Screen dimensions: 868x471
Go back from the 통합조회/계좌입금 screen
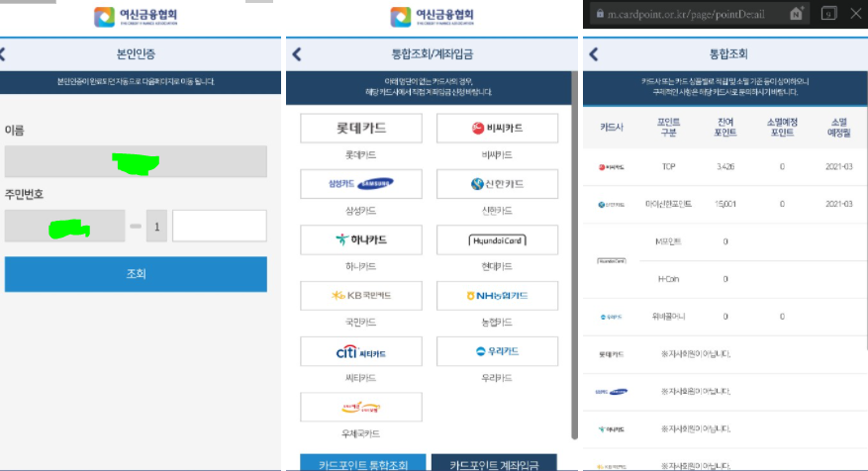(x=297, y=54)
